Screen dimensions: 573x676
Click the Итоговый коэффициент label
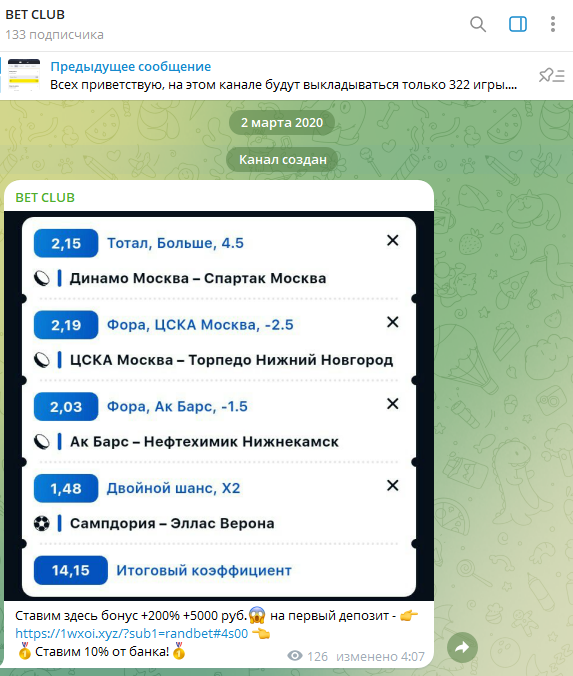pyautogui.click(x=204, y=570)
